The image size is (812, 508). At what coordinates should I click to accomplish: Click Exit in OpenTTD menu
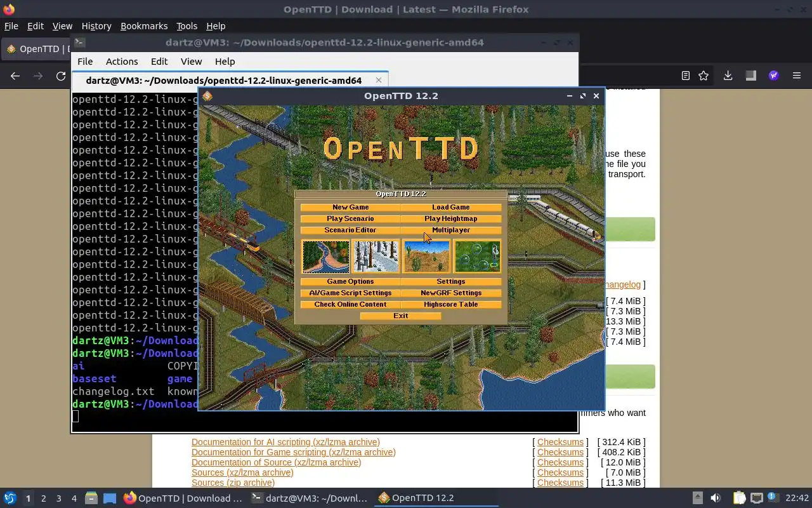click(400, 316)
